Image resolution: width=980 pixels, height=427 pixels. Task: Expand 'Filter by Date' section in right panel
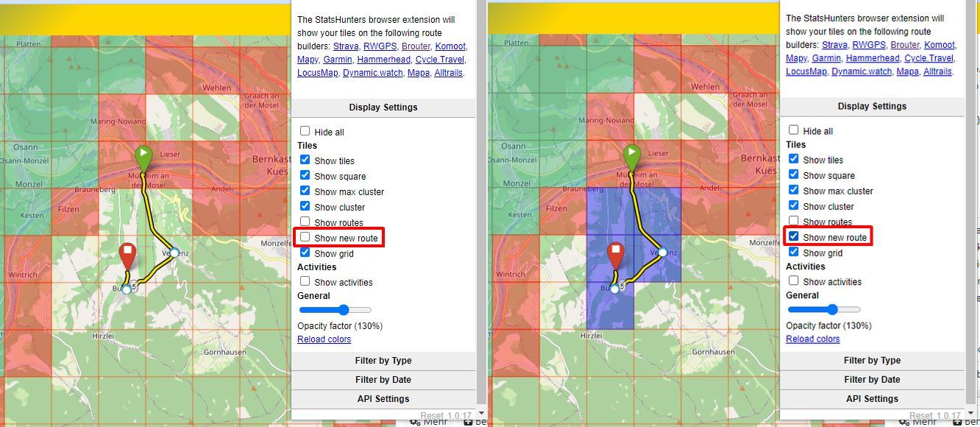pos(871,379)
